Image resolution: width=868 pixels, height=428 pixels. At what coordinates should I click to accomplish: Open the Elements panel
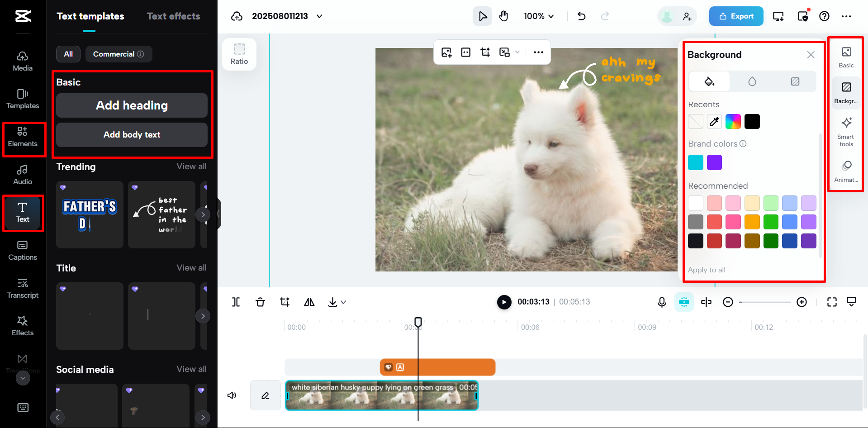coord(23,137)
